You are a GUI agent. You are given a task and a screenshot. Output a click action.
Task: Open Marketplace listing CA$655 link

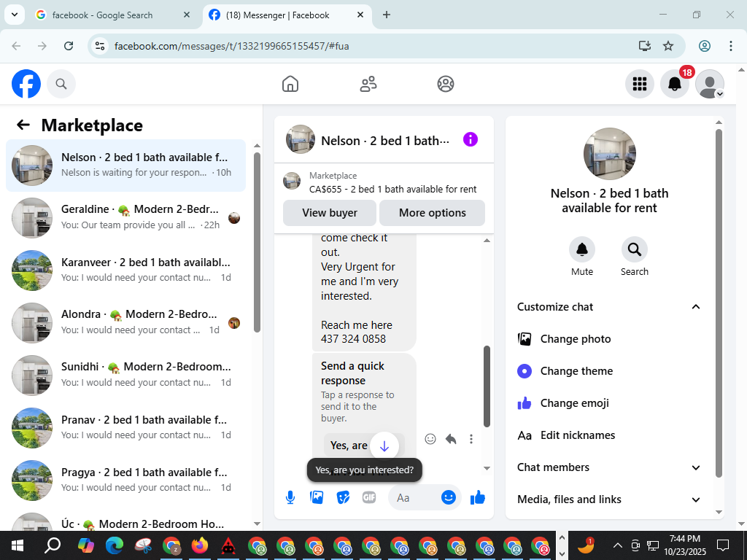pos(392,189)
